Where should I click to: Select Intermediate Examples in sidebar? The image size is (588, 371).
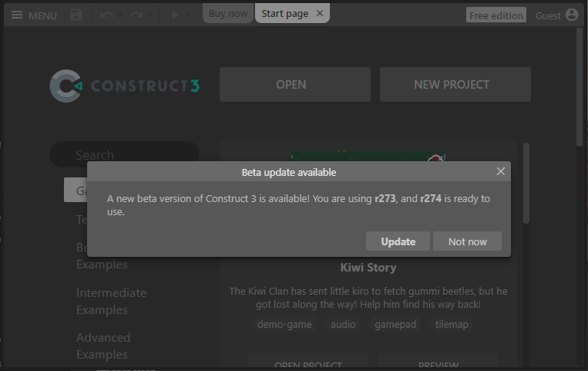pos(111,301)
